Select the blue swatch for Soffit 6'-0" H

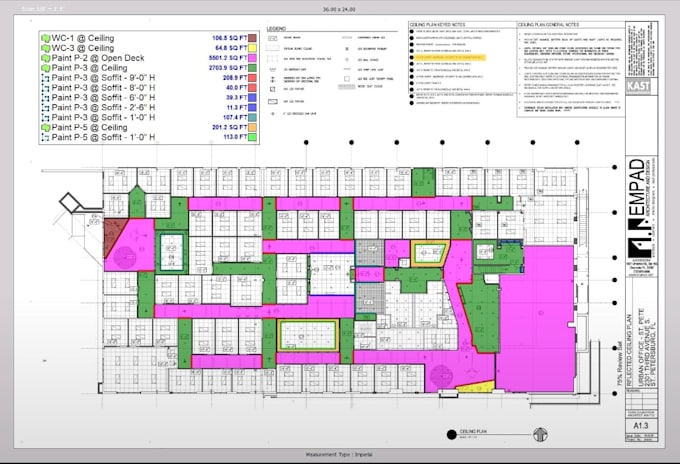pyautogui.click(x=252, y=98)
